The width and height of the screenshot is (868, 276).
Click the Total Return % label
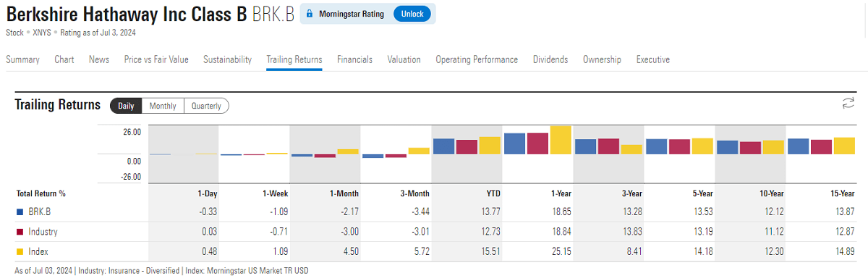(x=41, y=193)
